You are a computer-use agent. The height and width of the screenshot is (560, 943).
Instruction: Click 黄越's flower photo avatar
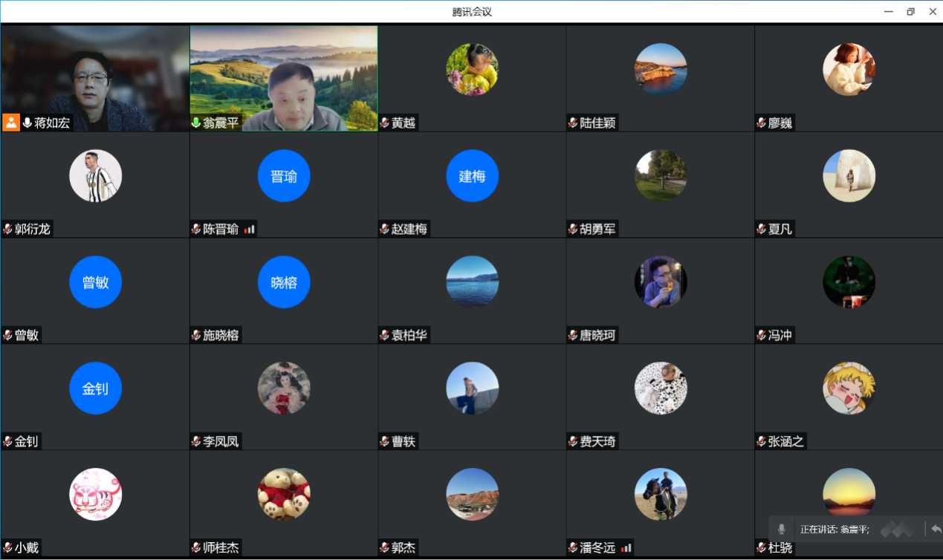[x=472, y=69]
